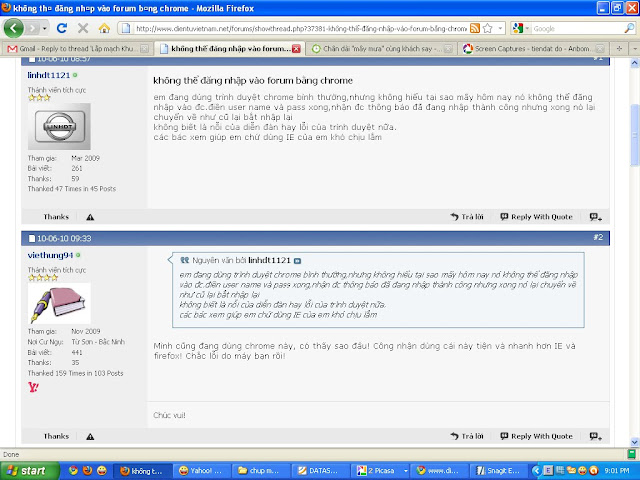Click the multi-quote icon on post #2
Screen dimensions: 640x480
[596, 437]
